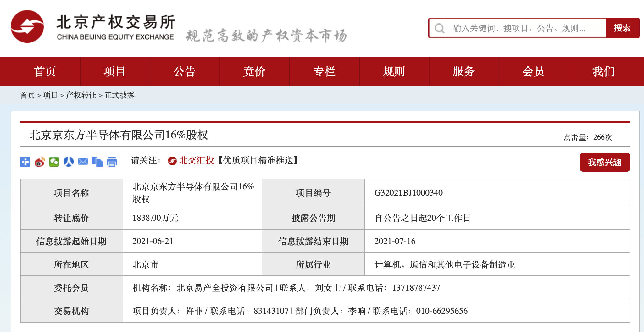Click the 北京易产全投资有限公司 contact details row
The image size is (644, 332).
(x=376, y=288)
